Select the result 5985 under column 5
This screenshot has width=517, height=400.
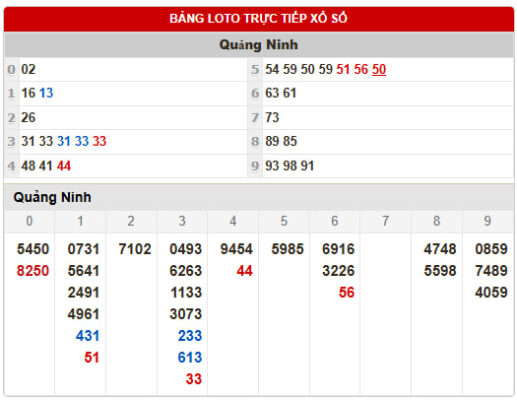point(287,249)
